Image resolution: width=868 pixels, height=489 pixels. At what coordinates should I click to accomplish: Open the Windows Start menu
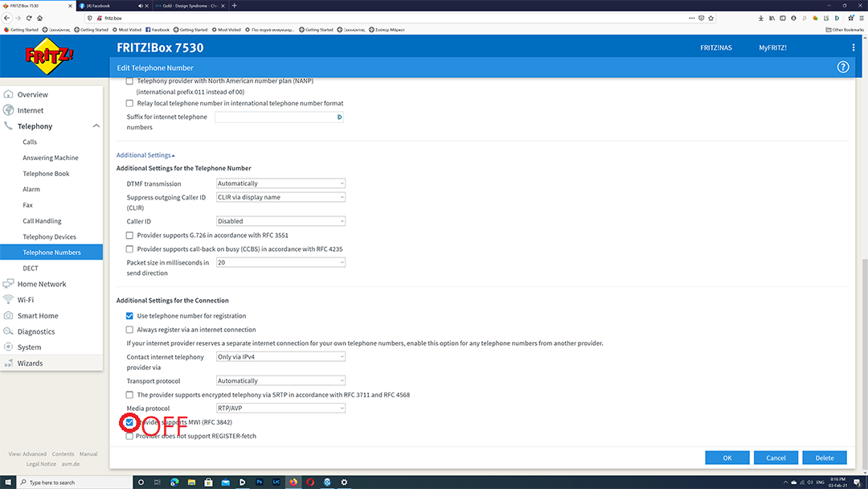pos(8,482)
